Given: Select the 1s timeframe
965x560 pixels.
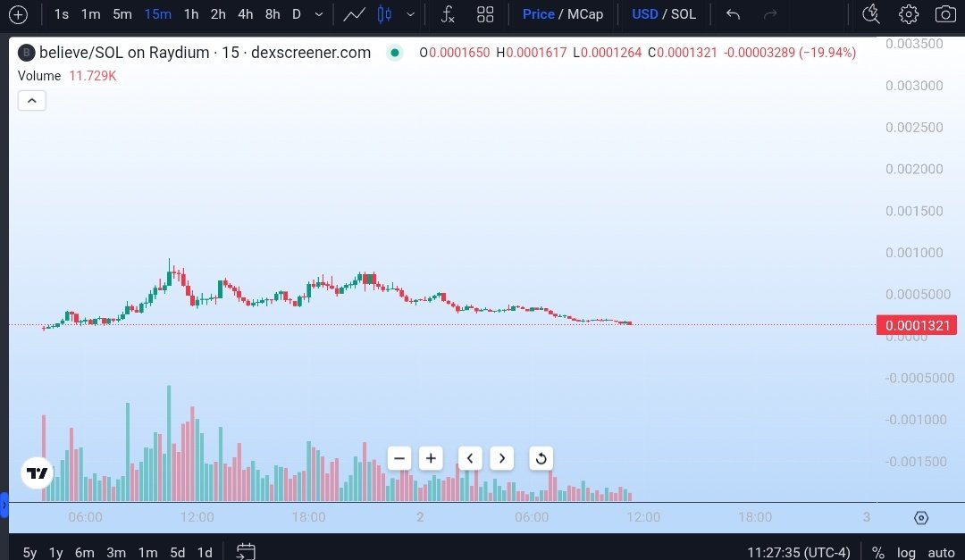Looking at the screenshot, I should (x=61, y=14).
